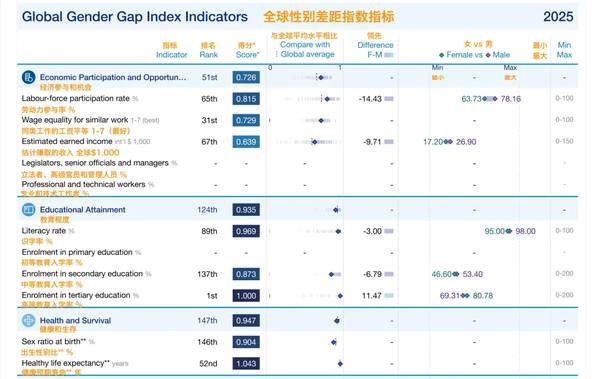The height and width of the screenshot is (379, 600).
Task: Select the Health and Survival heading
Action: click(x=75, y=320)
